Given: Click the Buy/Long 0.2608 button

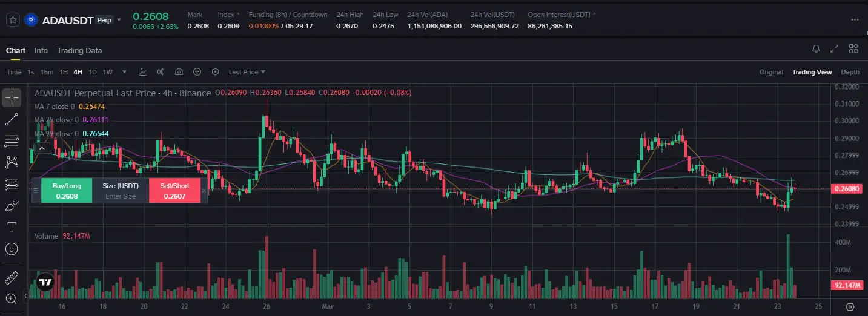Looking at the screenshot, I should 67,191.
